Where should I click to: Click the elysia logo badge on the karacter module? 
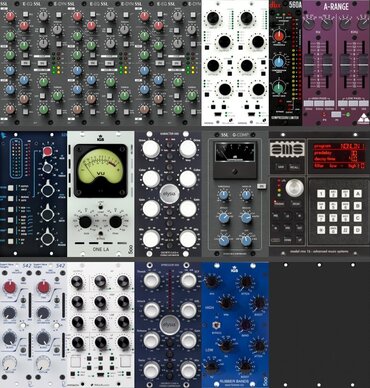click(167, 194)
